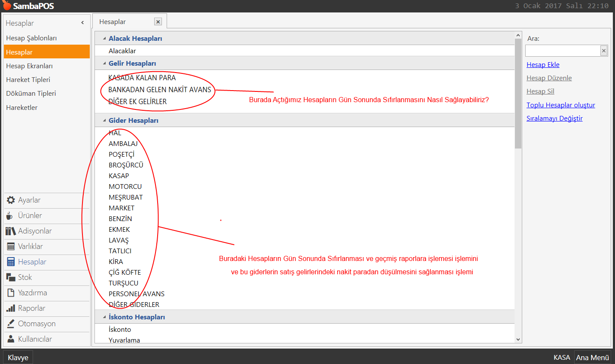This screenshot has width=615, height=364.
Task: Collapse the Alacak Hesapları group
Action: coord(104,39)
